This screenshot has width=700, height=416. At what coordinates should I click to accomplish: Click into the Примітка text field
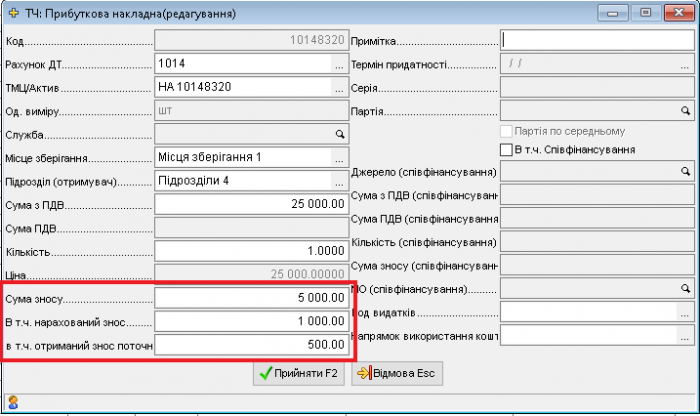596,41
